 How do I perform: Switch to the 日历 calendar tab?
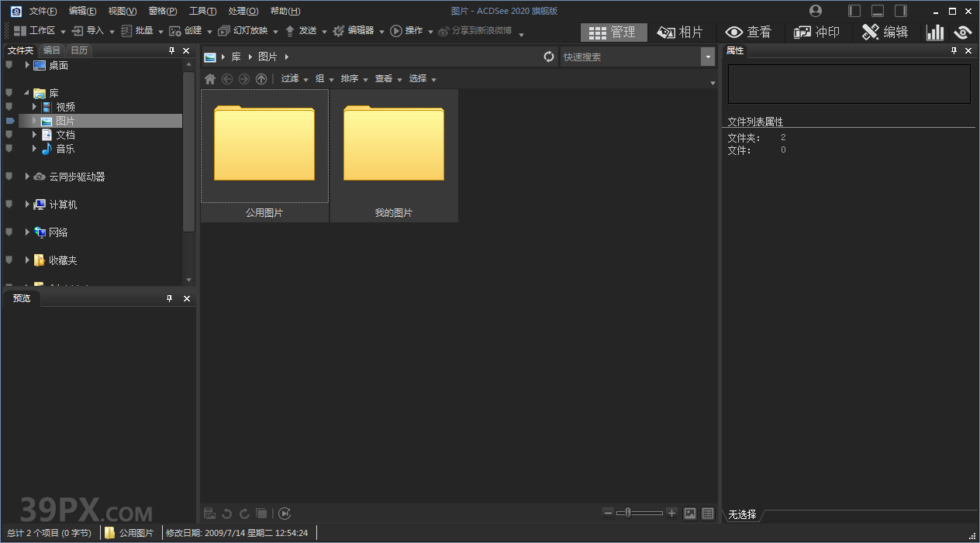[x=79, y=50]
